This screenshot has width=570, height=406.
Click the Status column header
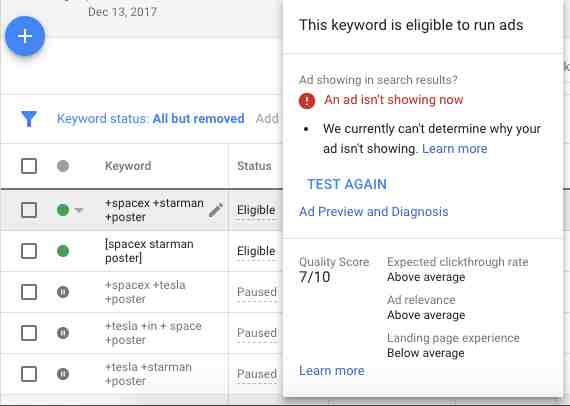tap(254, 166)
